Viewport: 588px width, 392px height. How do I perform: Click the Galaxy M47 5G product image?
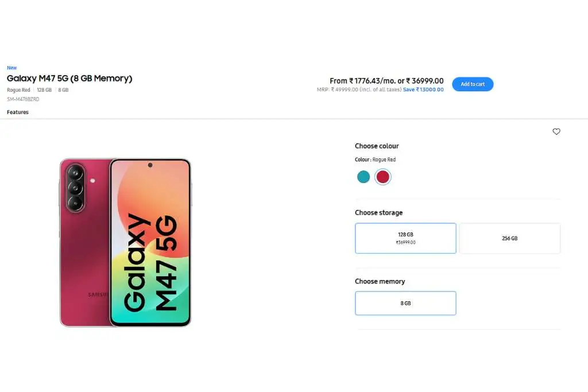coord(125,242)
